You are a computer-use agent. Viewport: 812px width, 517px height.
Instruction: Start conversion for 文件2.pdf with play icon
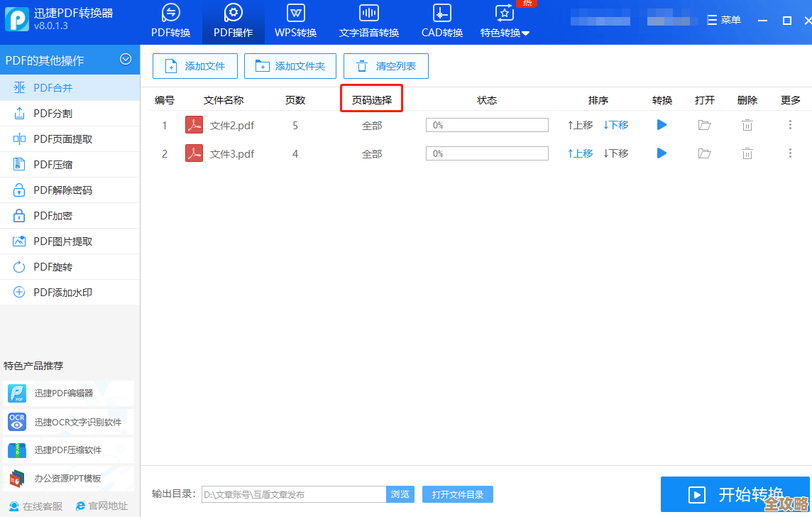pos(662,124)
